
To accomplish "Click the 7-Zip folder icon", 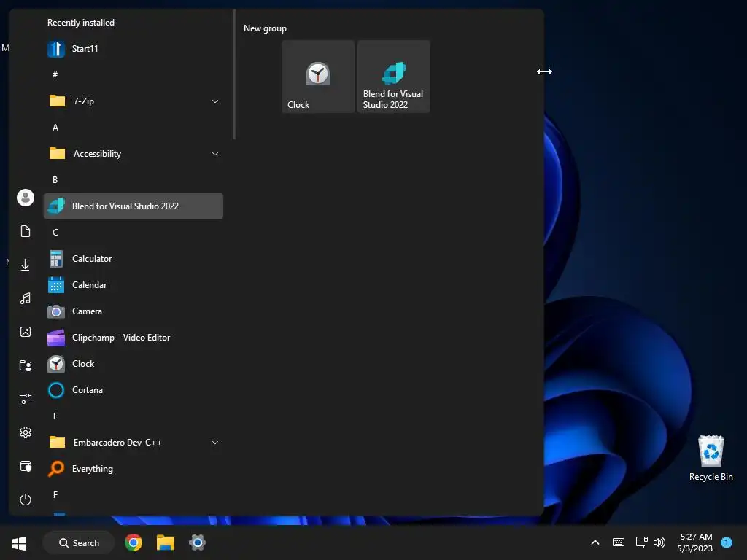I will click(x=57, y=101).
